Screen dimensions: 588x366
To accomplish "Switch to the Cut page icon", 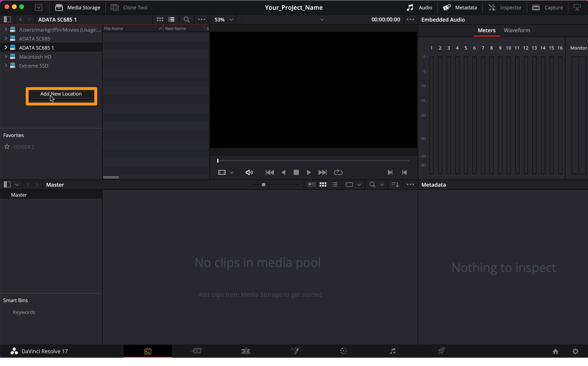I will tap(196, 351).
